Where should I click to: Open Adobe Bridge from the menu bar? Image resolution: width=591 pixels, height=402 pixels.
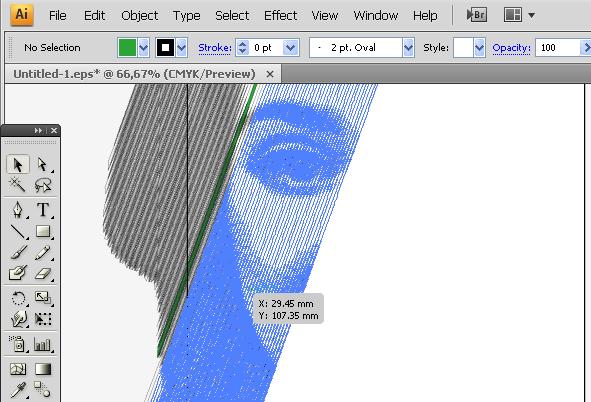476,15
